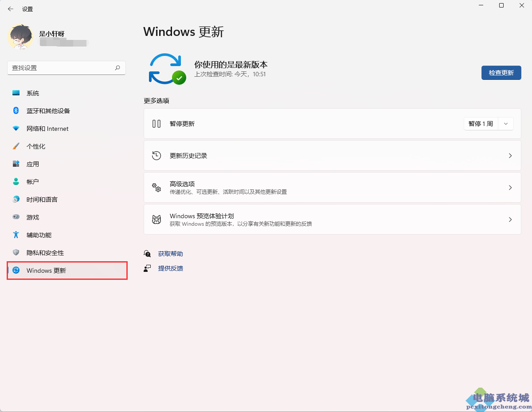The image size is (532, 412).
Task: Expand the pause duration dropdown arrow
Action: [506, 124]
